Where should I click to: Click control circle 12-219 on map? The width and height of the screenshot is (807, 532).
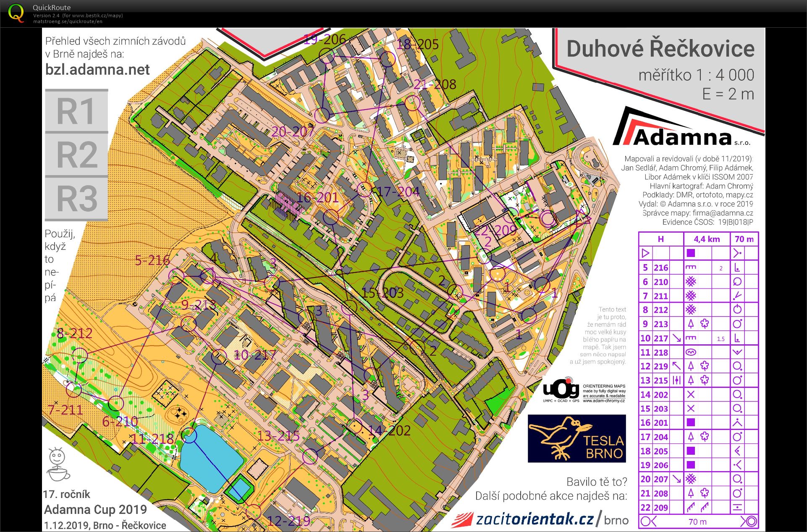click(253, 512)
